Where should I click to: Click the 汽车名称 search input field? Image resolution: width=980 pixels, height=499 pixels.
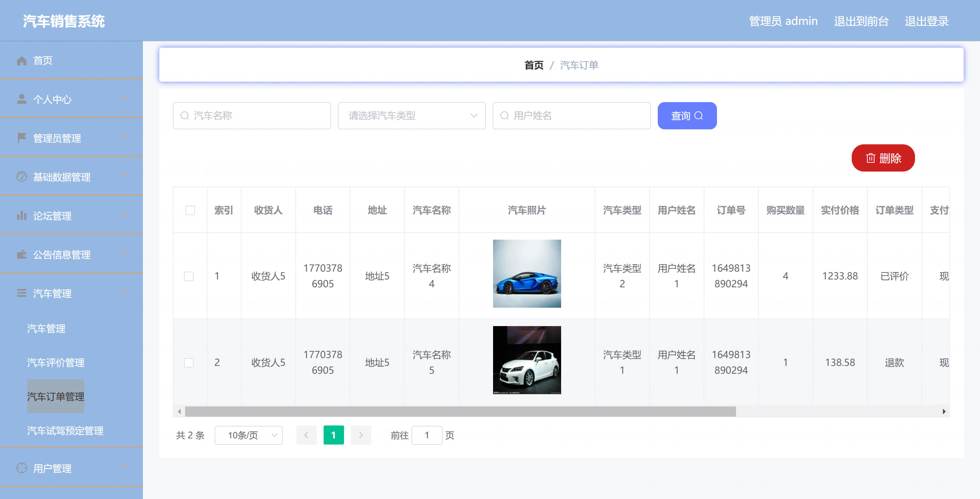252,115
